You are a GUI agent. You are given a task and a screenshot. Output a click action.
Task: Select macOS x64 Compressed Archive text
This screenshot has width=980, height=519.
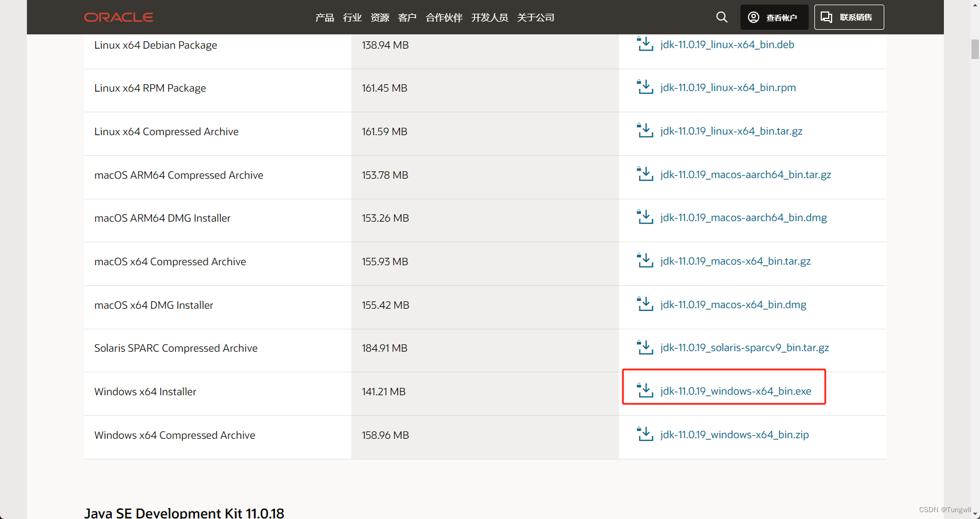click(170, 262)
